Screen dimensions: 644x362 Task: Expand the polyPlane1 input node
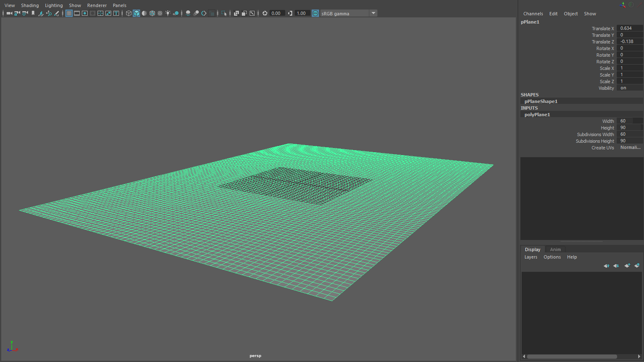click(537, 115)
